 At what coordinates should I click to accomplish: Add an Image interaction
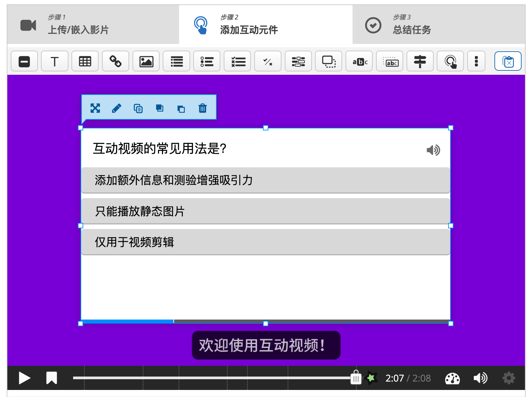pyautogui.click(x=146, y=61)
